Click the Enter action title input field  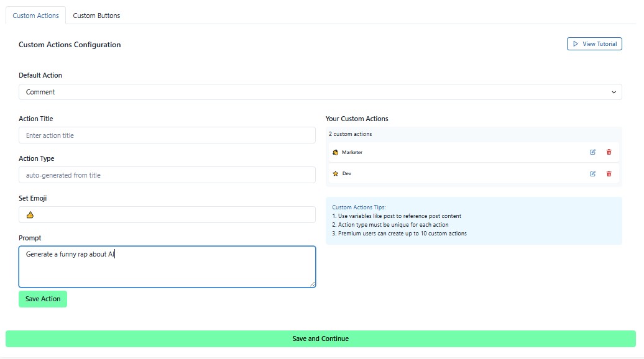(x=167, y=135)
